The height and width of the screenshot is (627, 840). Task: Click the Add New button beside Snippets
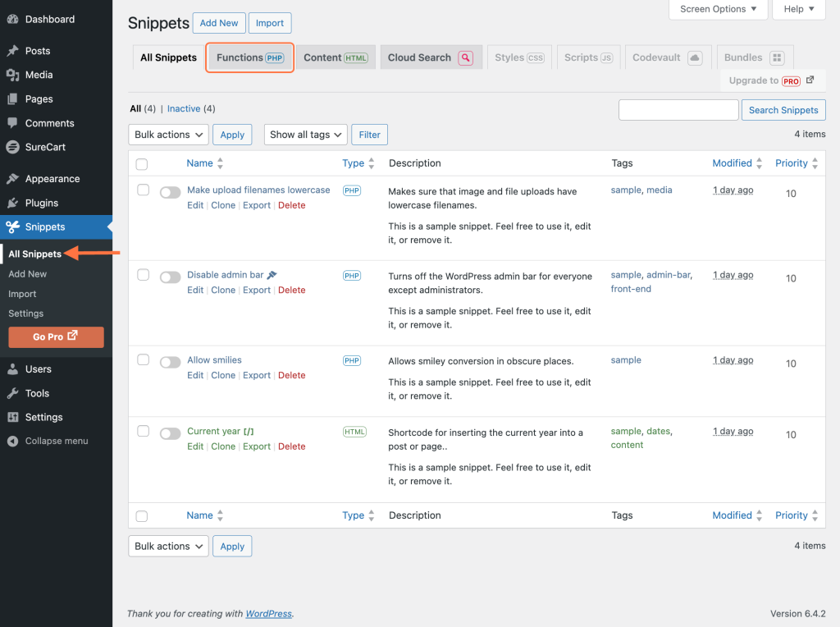coord(219,23)
